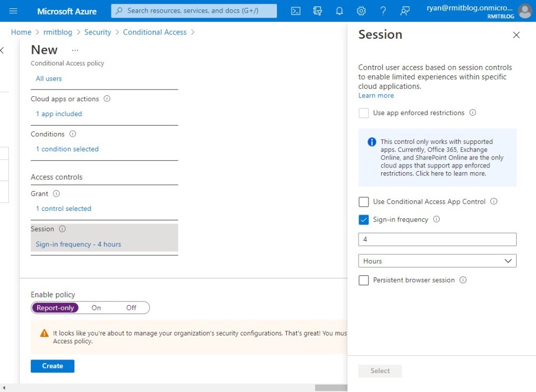Click the horizontal scrollbar thumb
The image size is (536, 392).
pos(331,388)
